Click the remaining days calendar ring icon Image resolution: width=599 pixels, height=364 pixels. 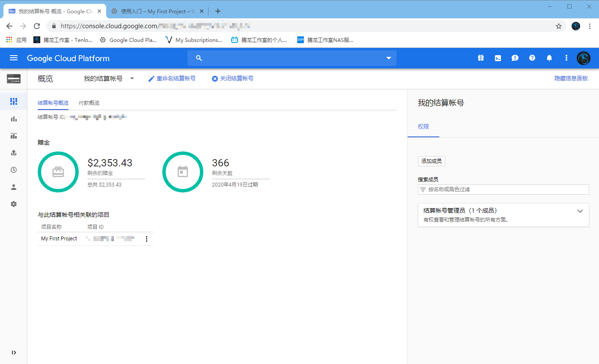pyautogui.click(x=183, y=172)
